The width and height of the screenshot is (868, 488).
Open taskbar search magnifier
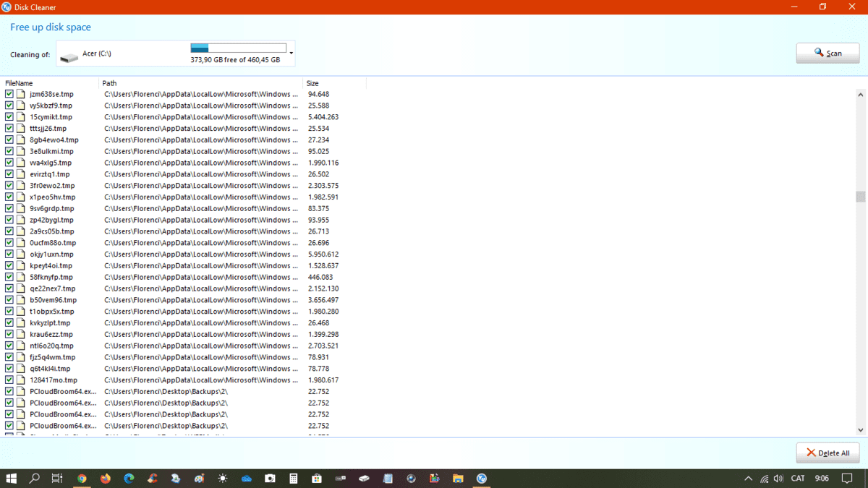[x=34, y=479]
